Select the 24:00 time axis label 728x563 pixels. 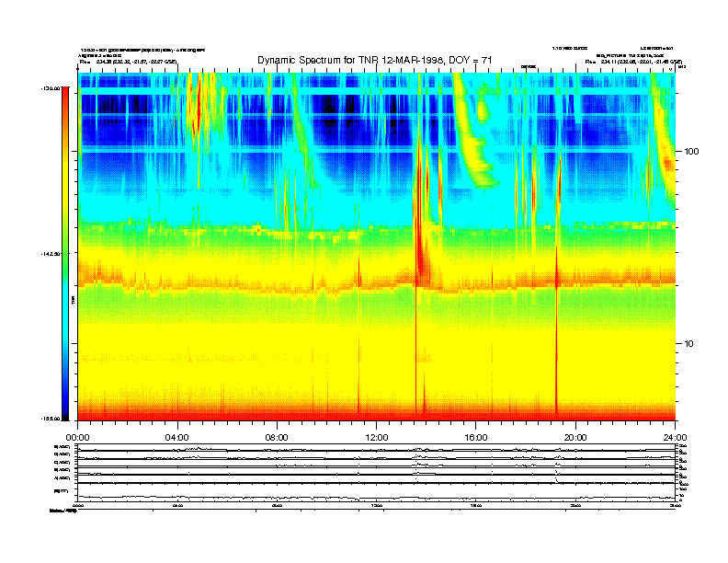(x=675, y=438)
